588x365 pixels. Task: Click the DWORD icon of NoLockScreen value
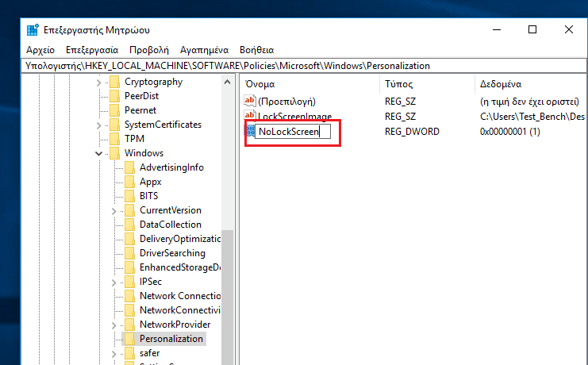pyautogui.click(x=250, y=131)
